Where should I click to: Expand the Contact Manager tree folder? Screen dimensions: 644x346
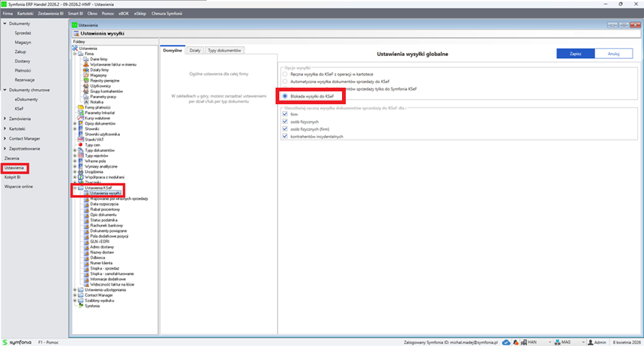75,295
